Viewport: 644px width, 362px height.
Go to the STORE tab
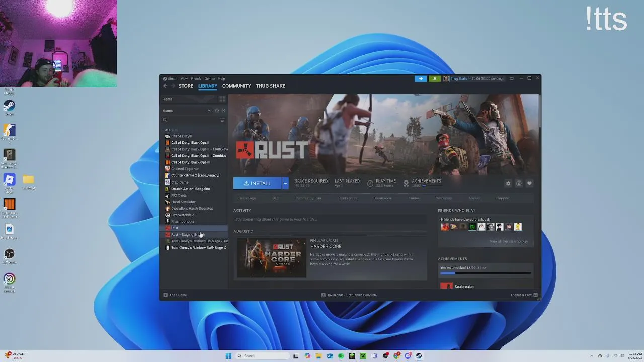click(x=186, y=86)
